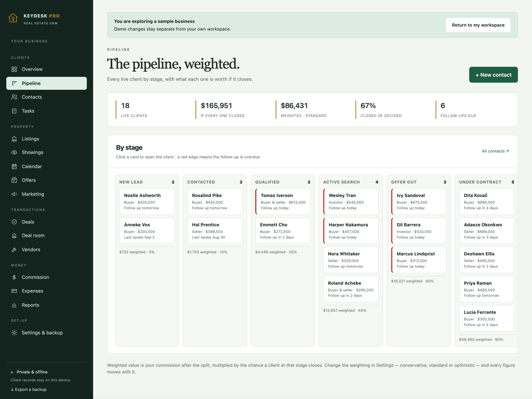Click Return to my workspace

(x=478, y=25)
